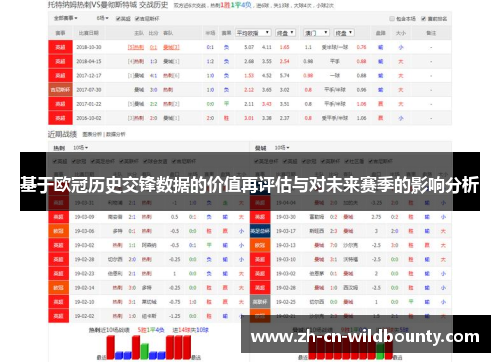
Task: Expand the 平均欧指 odds selector
Action: (253, 33)
